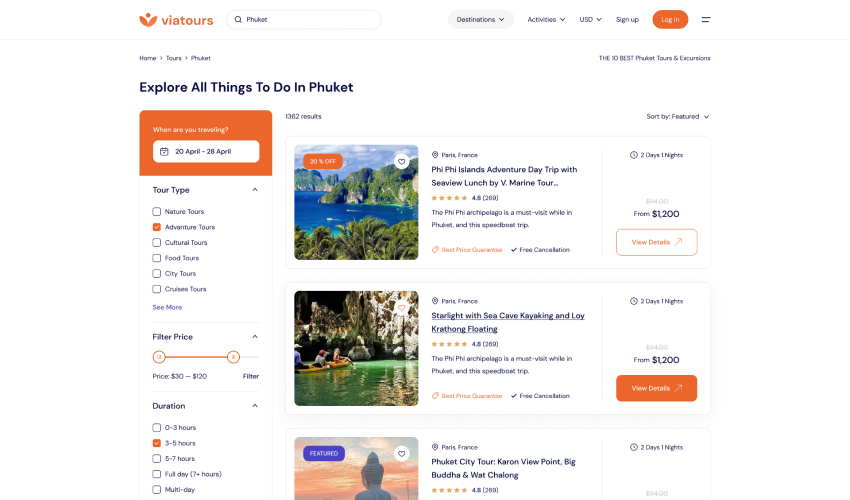The height and width of the screenshot is (500, 850).
Task: Toggle the 3-5 hours duration checkbox
Action: [x=157, y=443]
